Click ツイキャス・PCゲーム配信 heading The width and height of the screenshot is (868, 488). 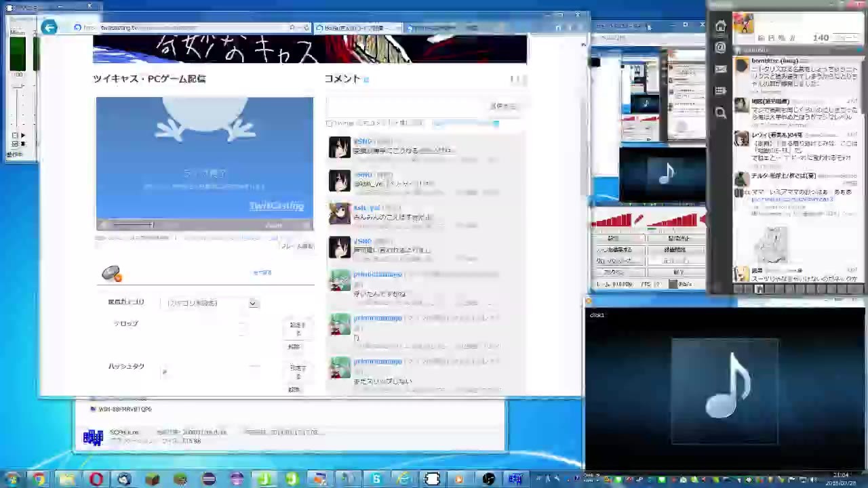[149, 79]
